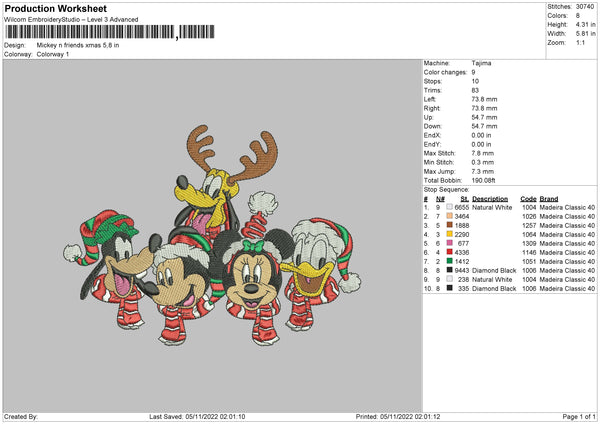The height and width of the screenshot is (424, 600).
Task: Click the 'Production Worksheet' title
Action: (x=55, y=8)
